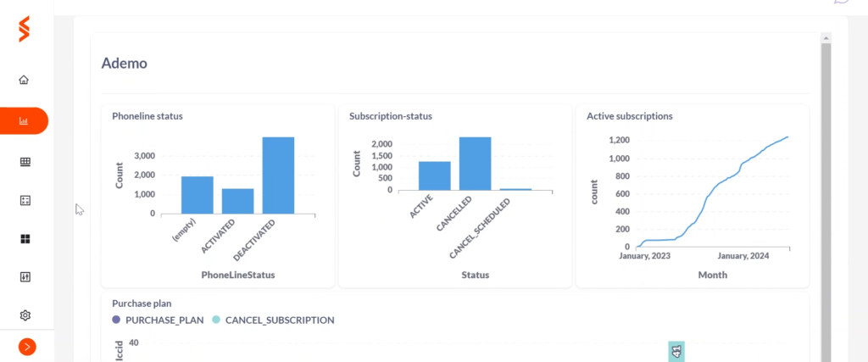Toggle the CANCEL_SUBSCRIPTION legend series
Viewport: 868px width, 362px height.
273,320
